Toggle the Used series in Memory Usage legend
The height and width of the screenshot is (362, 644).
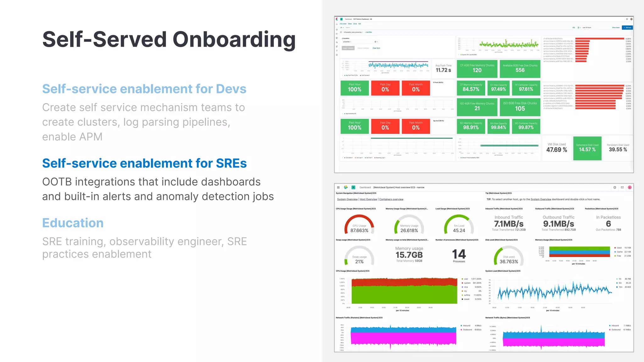[x=619, y=248]
